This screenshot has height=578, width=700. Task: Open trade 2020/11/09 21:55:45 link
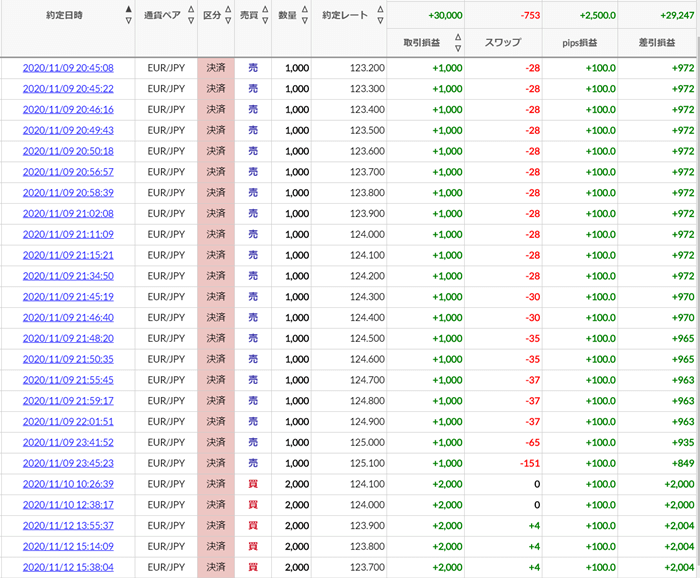pyautogui.click(x=68, y=380)
